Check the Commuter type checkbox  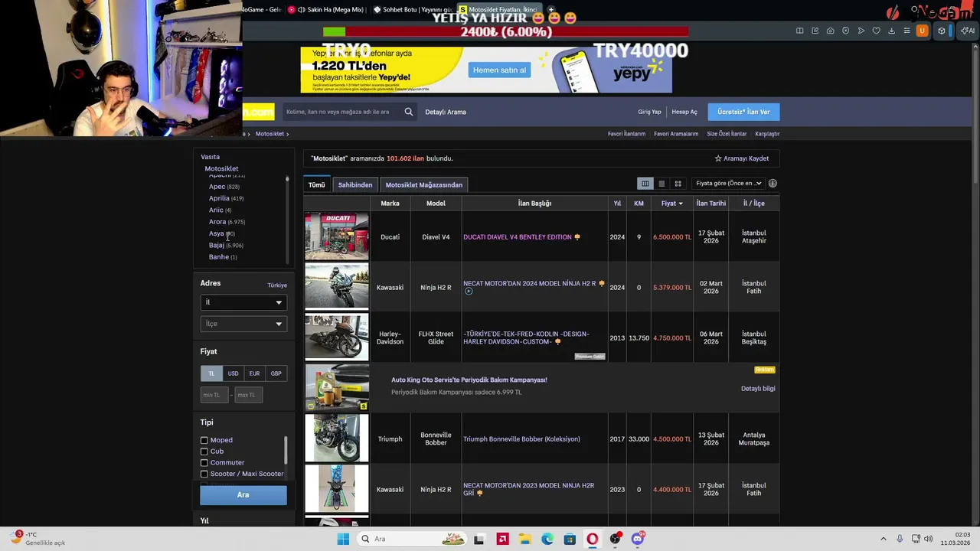pos(204,462)
